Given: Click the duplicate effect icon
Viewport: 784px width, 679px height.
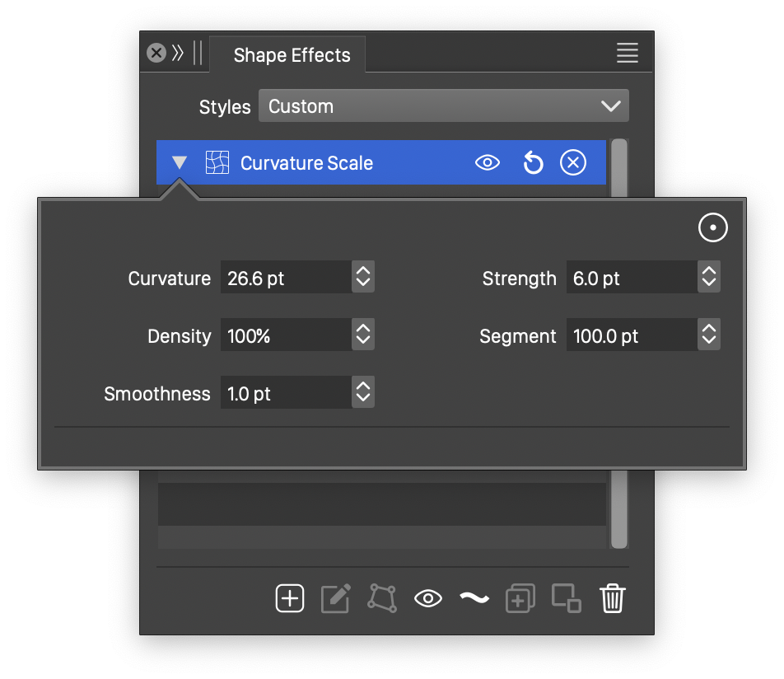Looking at the screenshot, I should (x=520, y=598).
